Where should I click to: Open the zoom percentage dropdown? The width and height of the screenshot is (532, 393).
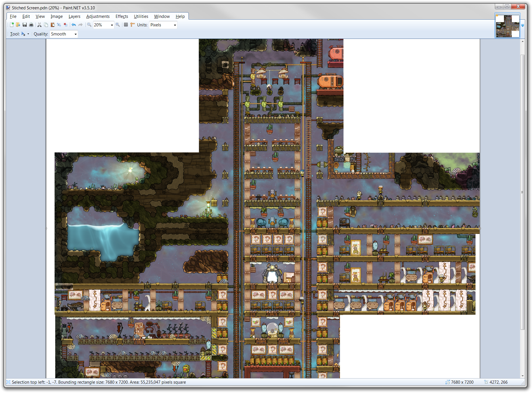(112, 25)
